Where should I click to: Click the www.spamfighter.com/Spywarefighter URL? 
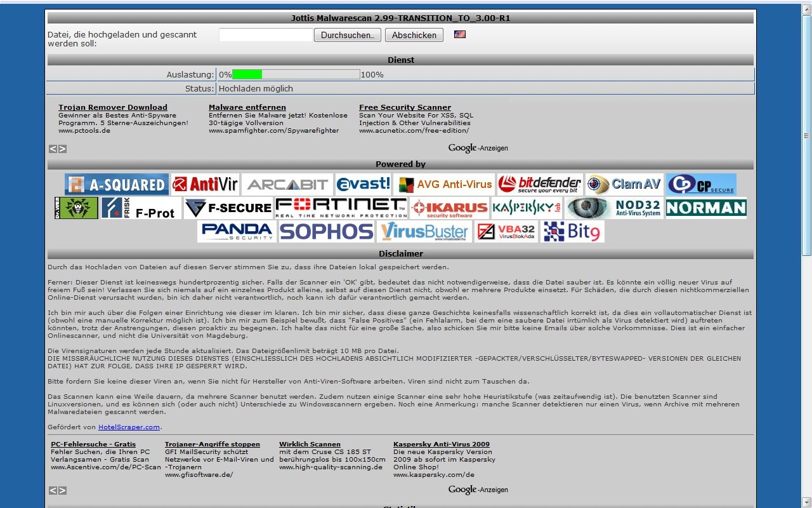(x=274, y=130)
